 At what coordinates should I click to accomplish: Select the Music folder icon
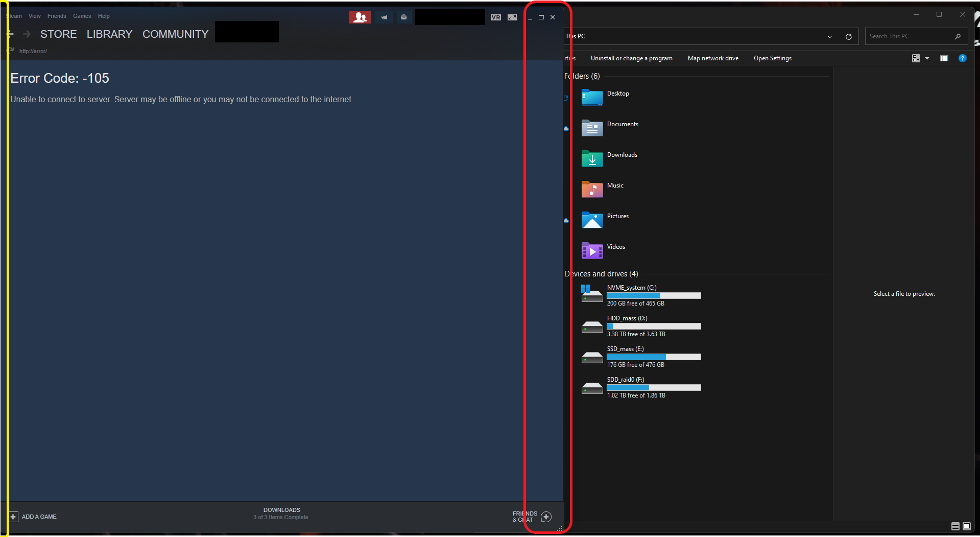592,189
